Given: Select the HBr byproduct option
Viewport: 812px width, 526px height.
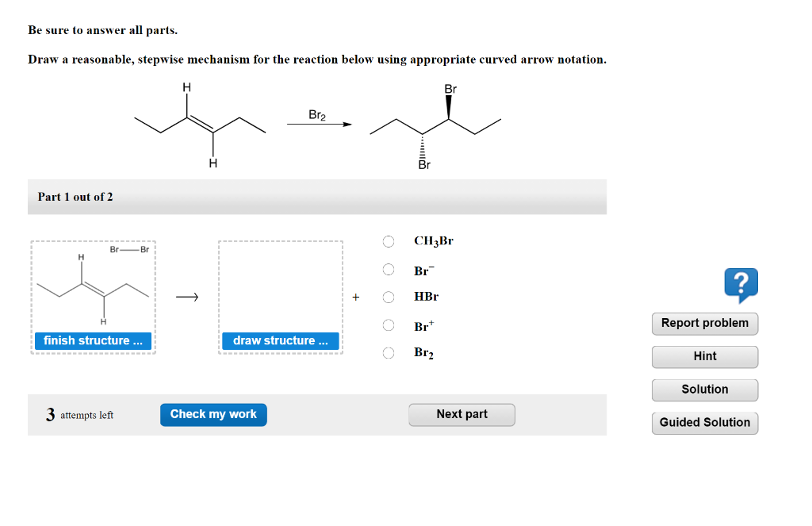Looking at the screenshot, I should [x=389, y=296].
